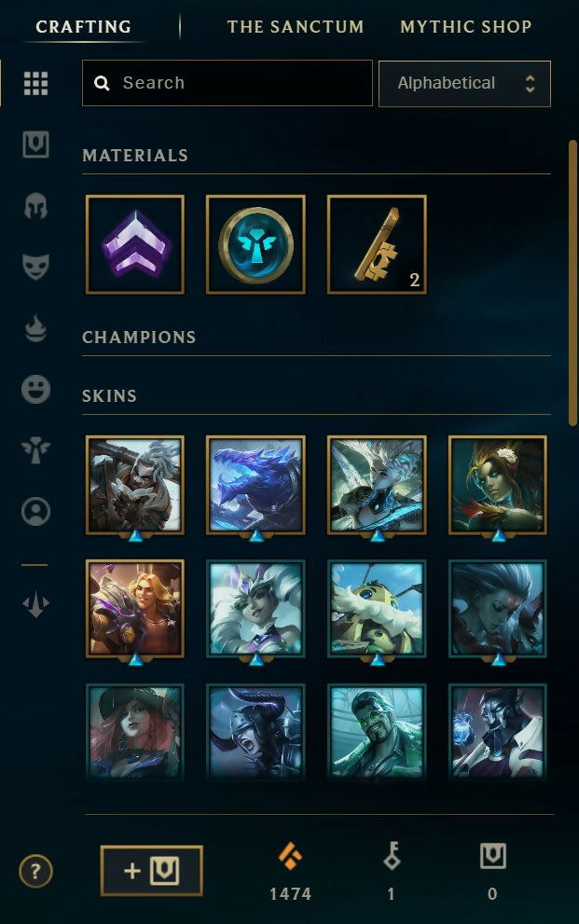Click the add chest purchase button
579x924 pixels.
click(x=151, y=871)
